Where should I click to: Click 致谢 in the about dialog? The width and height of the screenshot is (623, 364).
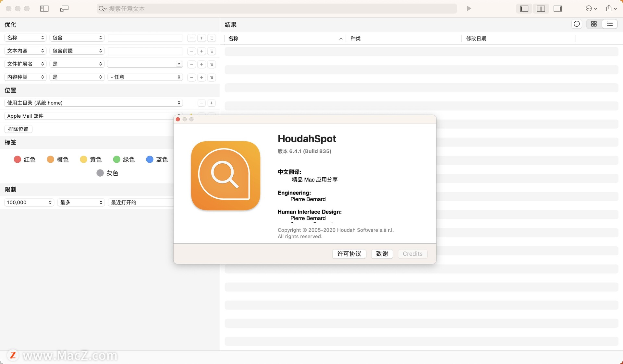[382, 254]
